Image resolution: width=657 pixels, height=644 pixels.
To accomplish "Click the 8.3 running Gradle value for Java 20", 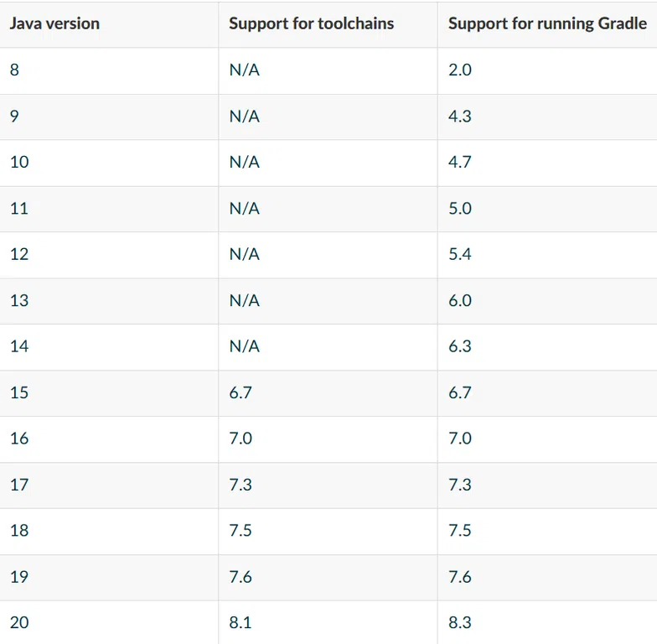I will point(459,622).
